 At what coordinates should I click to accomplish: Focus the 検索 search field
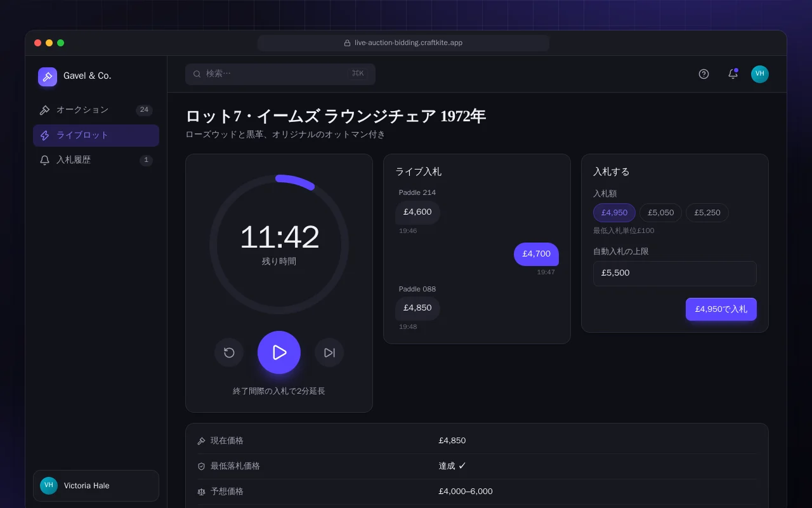coord(280,74)
